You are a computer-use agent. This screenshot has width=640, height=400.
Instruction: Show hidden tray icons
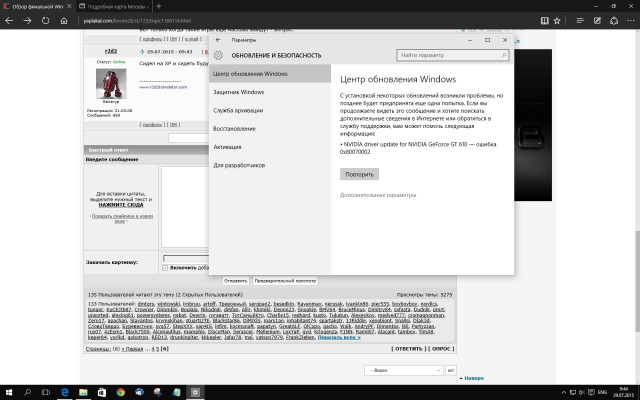[564, 392]
